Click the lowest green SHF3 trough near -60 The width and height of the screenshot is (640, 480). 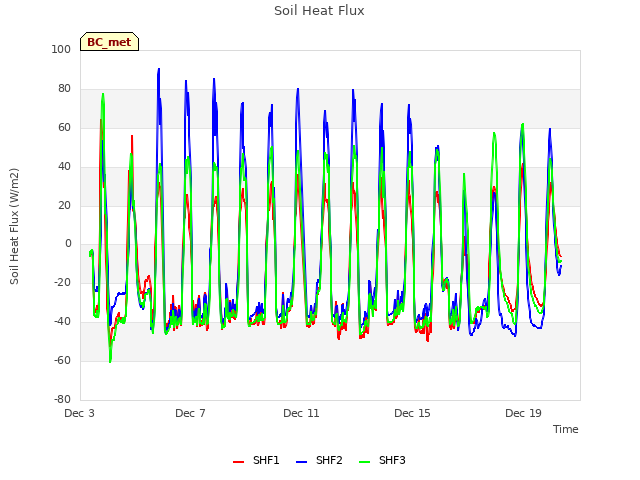coord(110,361)
